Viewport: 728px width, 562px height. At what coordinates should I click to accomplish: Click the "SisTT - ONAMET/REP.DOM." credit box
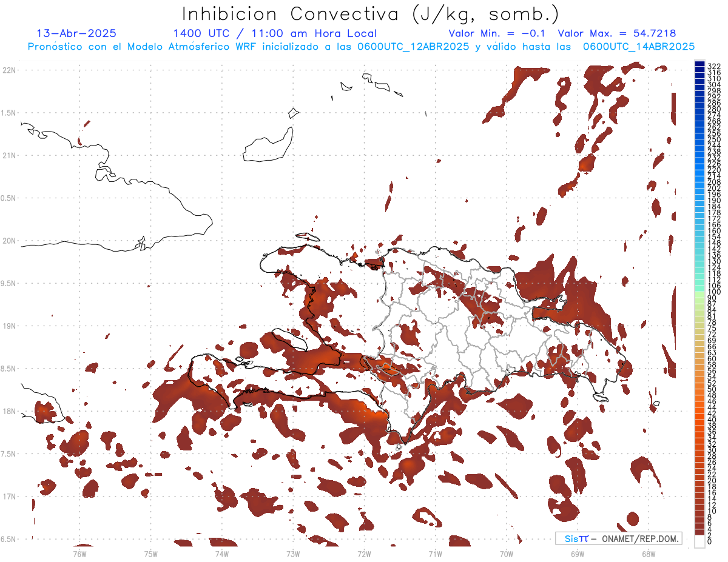pyautogui.click(x=618, y=538)
